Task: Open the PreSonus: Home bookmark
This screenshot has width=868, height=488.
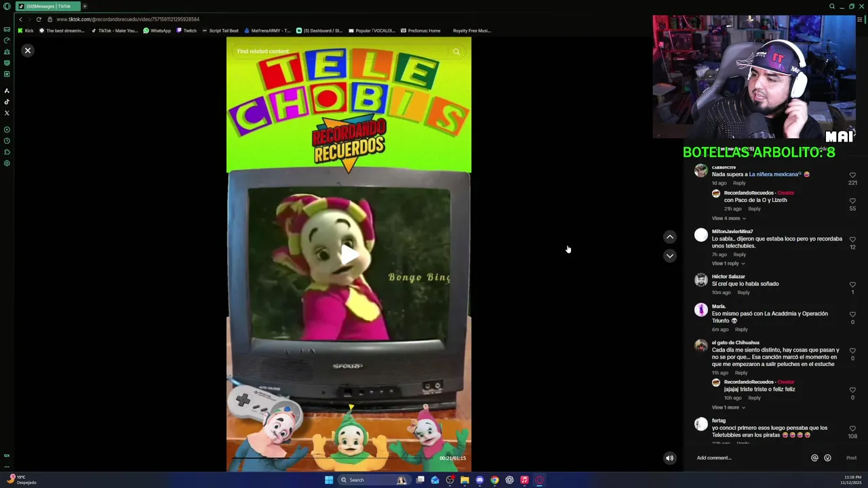Action: (420, 30)
